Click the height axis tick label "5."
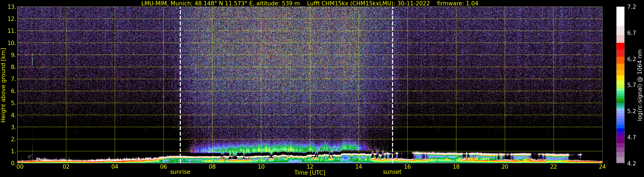644x177 pixels. click(x=13, y=103)
